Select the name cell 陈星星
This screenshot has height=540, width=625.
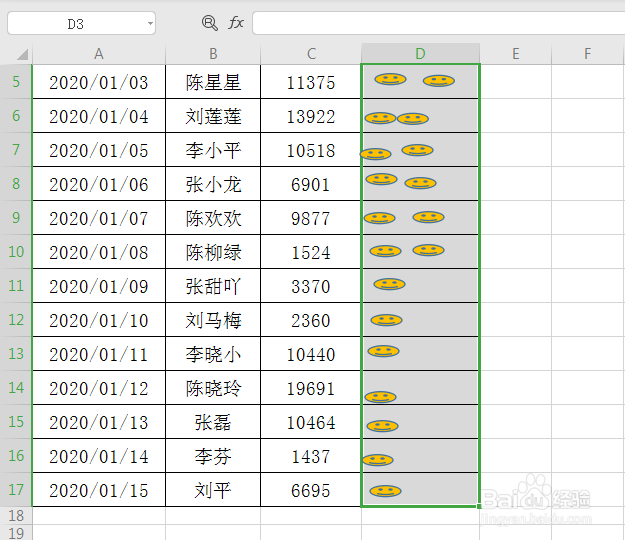[213, 82]
